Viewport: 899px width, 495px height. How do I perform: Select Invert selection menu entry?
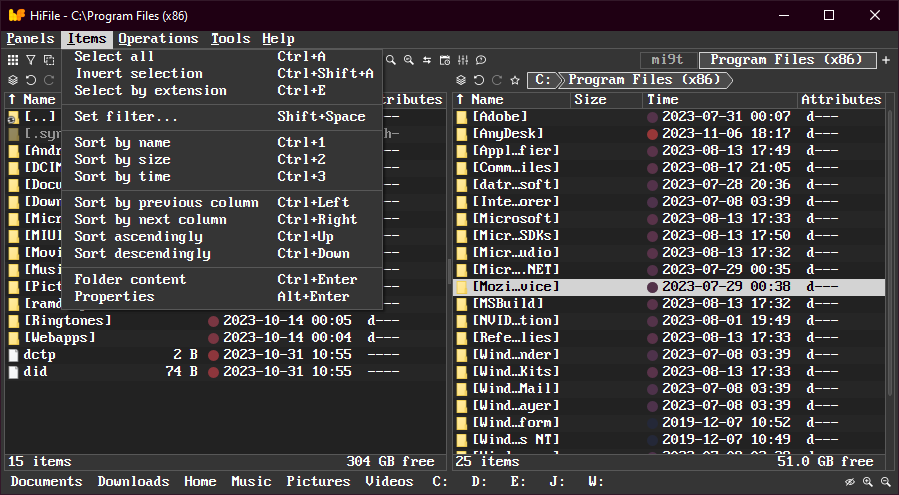(x=138, y=74)
